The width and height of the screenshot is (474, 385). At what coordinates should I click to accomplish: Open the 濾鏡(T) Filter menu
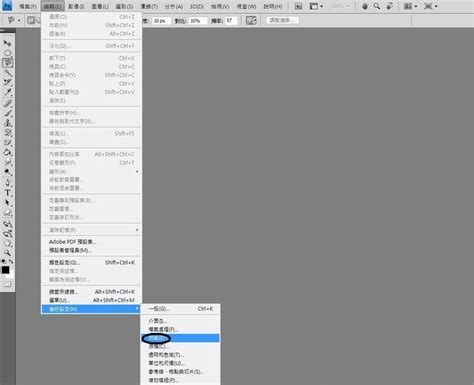pos(149,6)
